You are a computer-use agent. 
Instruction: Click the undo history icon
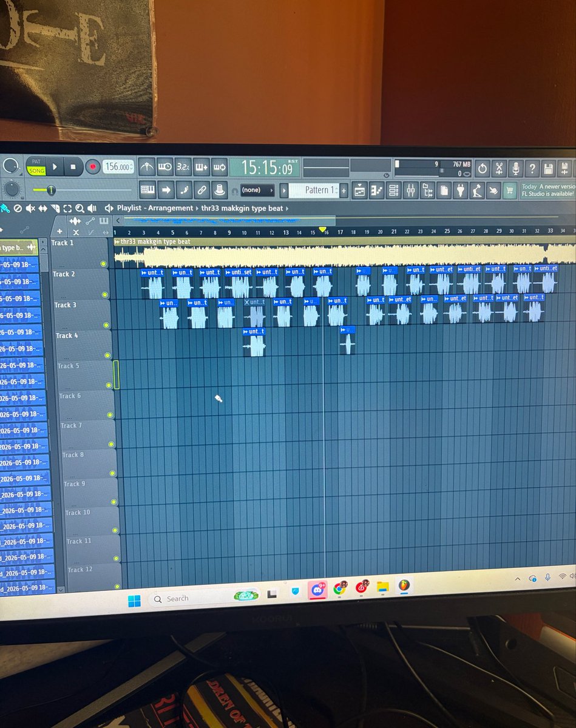[x=483, y=168]
